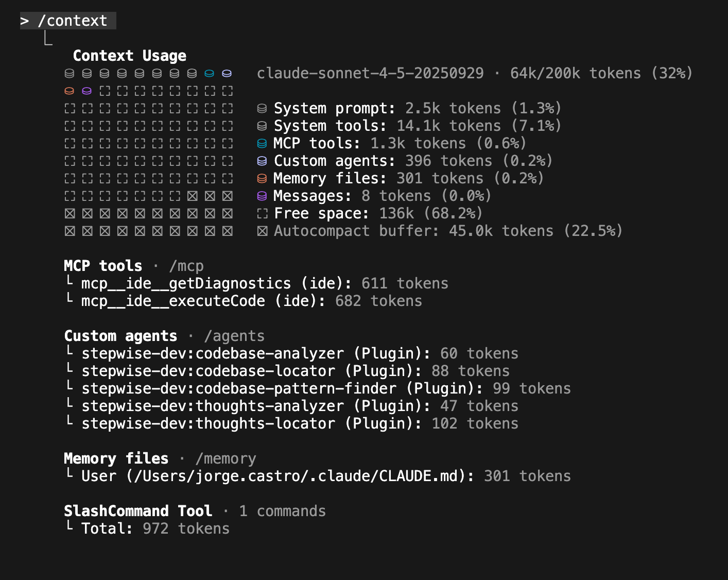Click the /agents command link

(x=234, y=336)
